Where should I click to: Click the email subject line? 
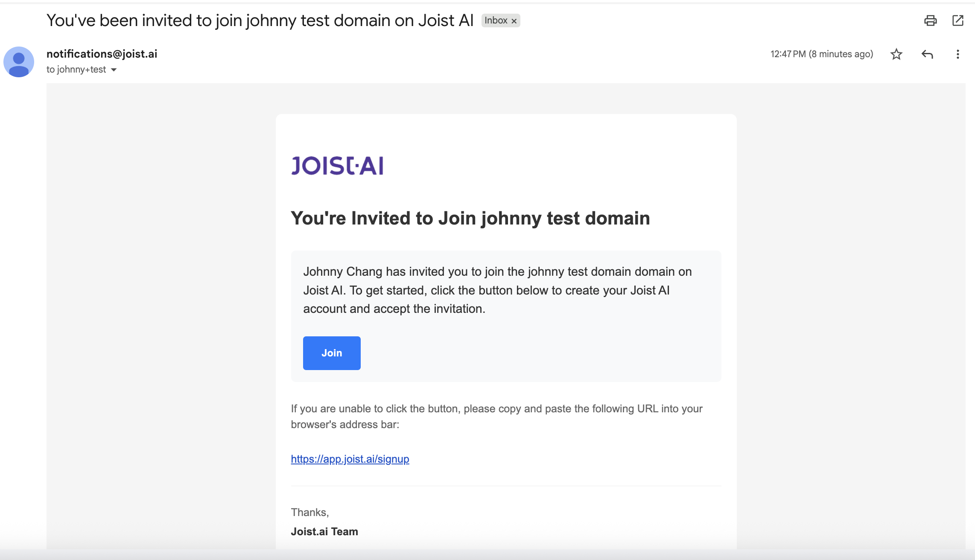260,20
